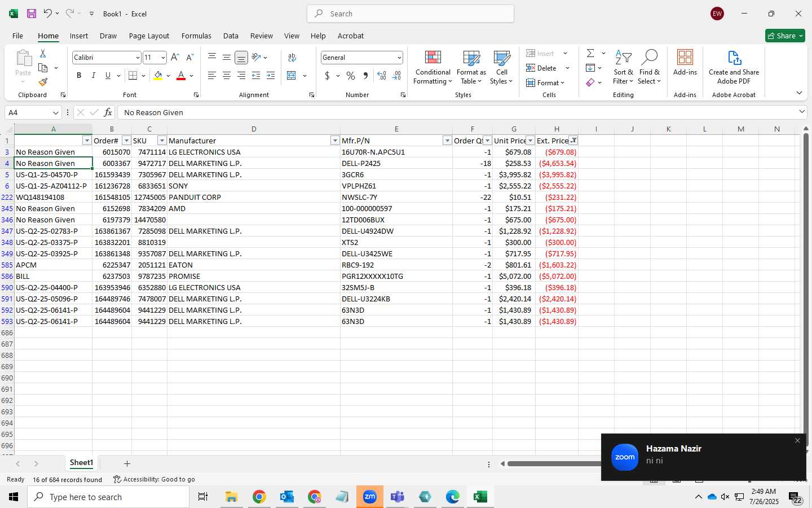
Task: Open the Manufacturer column filter dropdown
Action: coord(335,141)
